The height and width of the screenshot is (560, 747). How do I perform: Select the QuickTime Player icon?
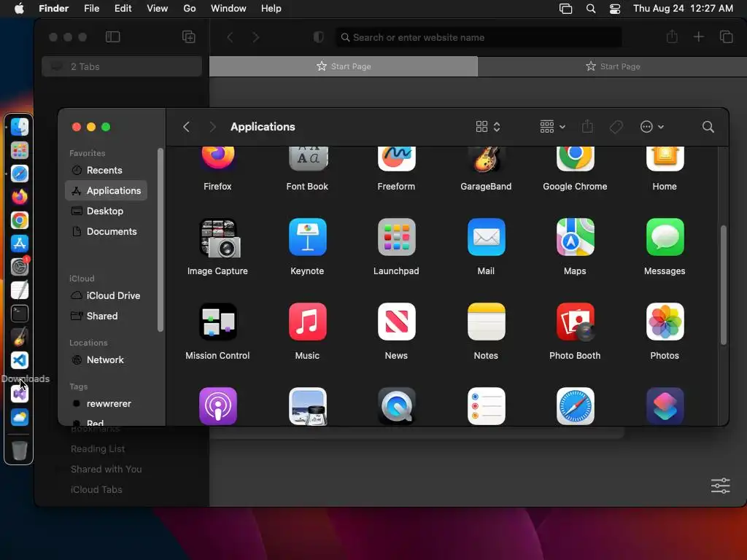coord(396,406)
